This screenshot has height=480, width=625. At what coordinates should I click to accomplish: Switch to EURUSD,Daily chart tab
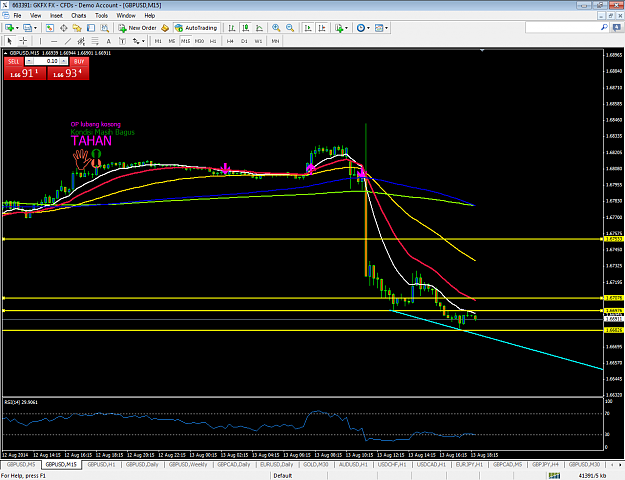pos(276,464)
